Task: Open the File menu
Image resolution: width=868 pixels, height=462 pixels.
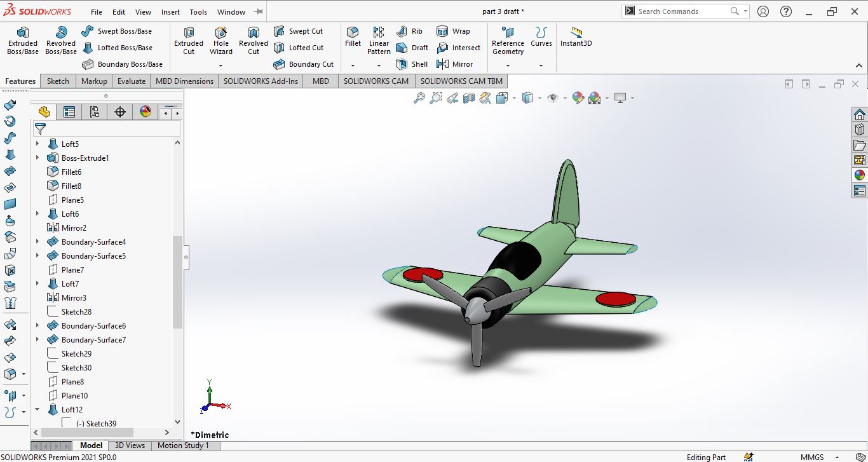Action: [97, 11]
